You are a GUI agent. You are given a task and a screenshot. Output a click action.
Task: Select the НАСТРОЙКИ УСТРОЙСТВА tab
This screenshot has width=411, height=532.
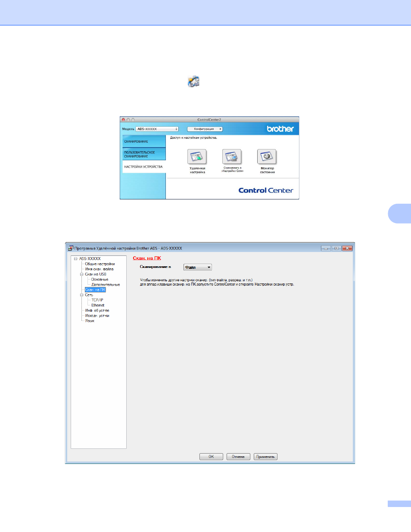tap(144, 167)
